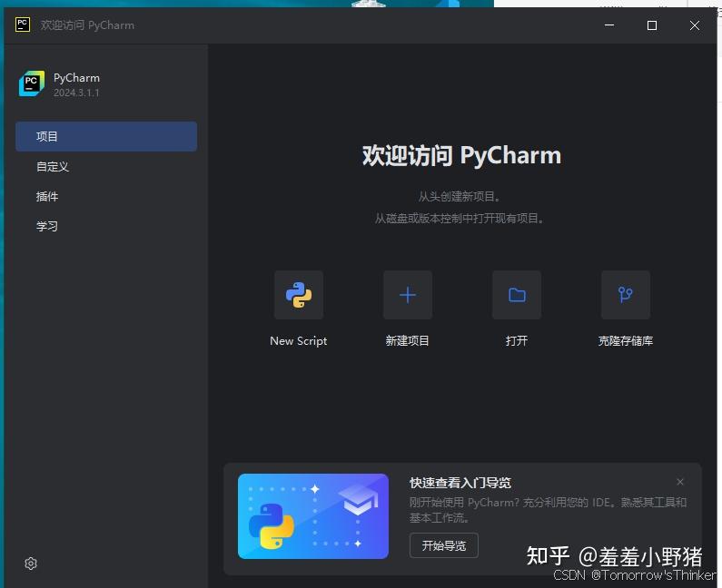This screenshot has width=722, height=588.
Task: Click the folder icon for 打开
Action: (x=517, y=295)
